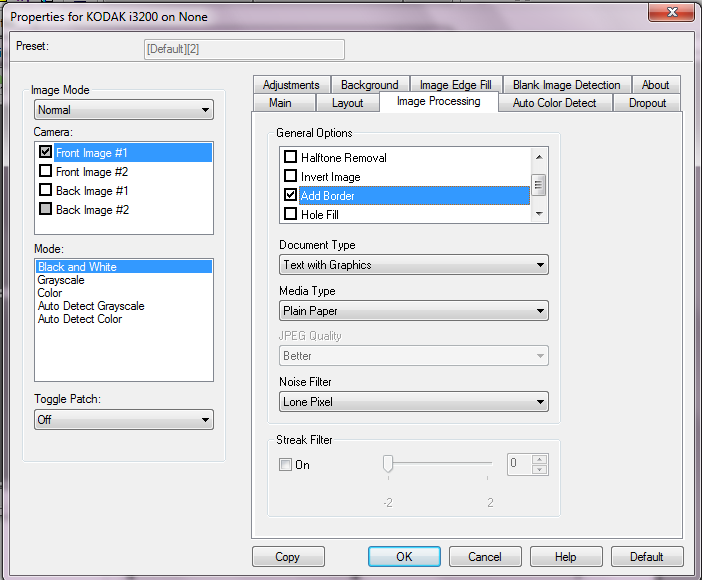702x580 pixels.
Task: Go to the Dropout tab
Action: point(647,103)
